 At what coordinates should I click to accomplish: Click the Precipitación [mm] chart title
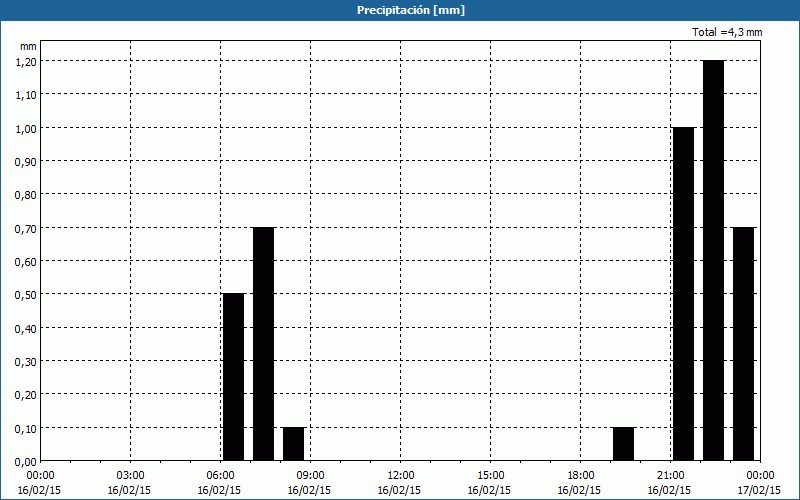(411, 10)
